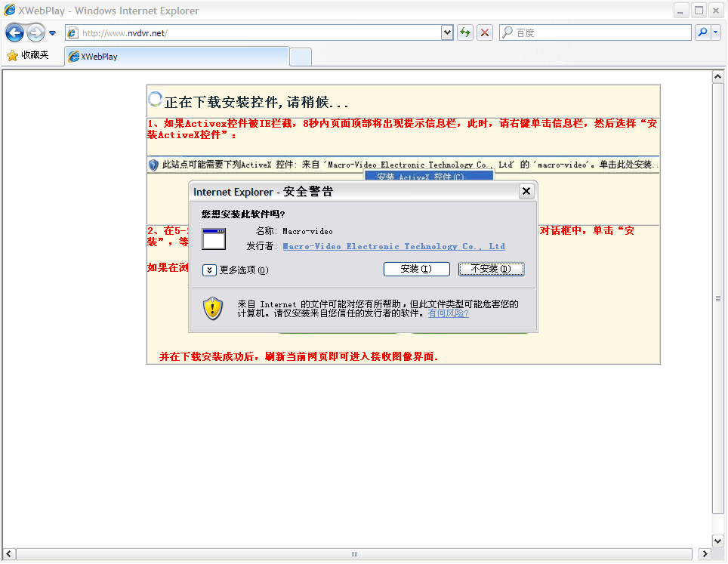Open Favorites star (收藏夹)
The image size is (728, 564).
[28, 56]
